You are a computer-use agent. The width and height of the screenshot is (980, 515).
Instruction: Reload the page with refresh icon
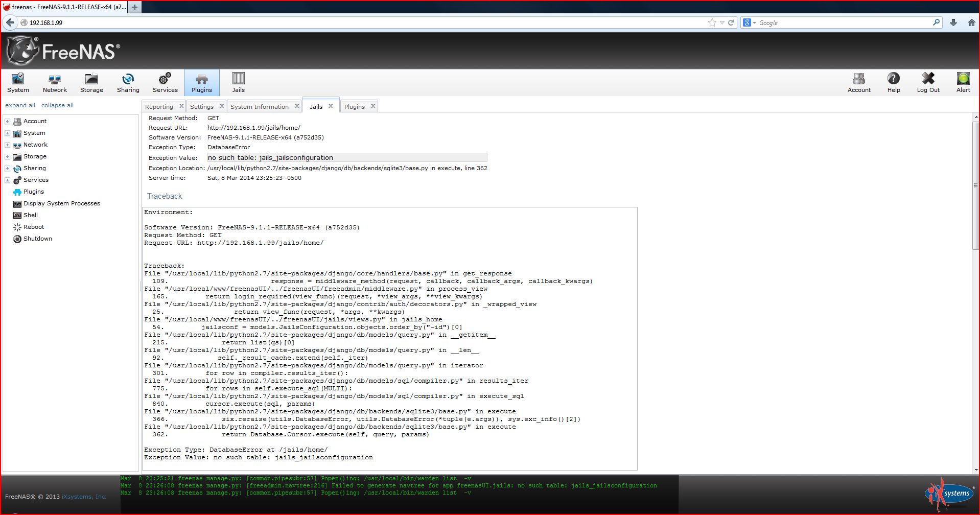pos(731,22)
